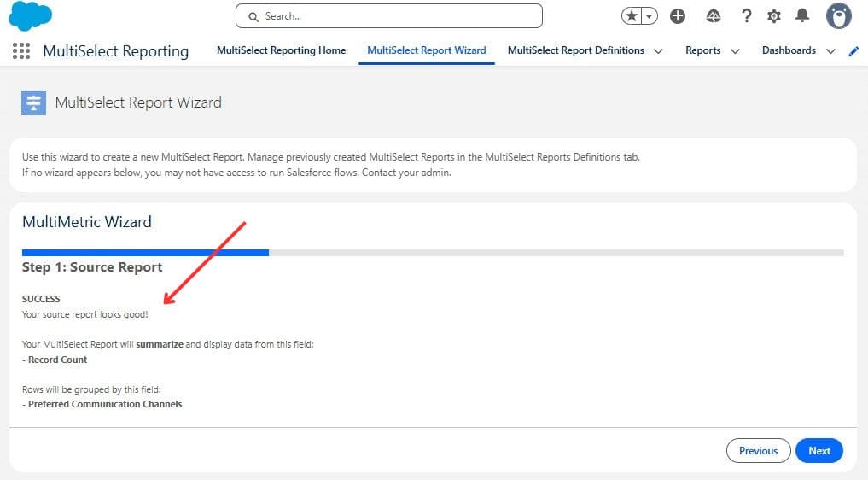
Task: Click the pencil icon to edit navigation
Action: 853,51
